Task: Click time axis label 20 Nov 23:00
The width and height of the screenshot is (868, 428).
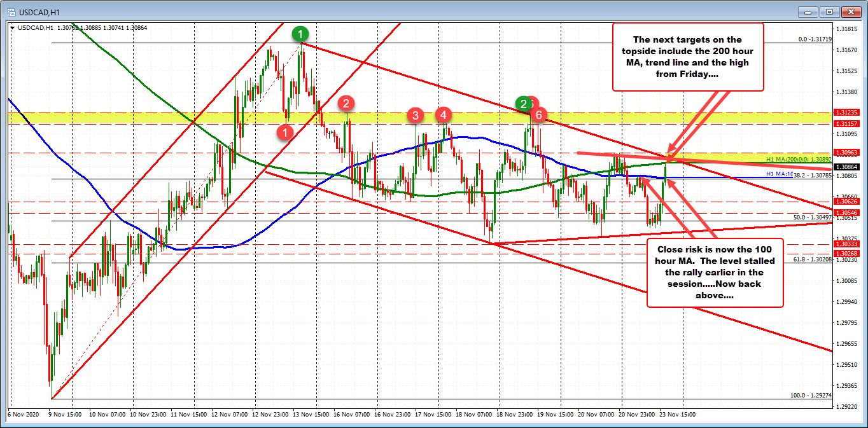Action: [x=638, y=413]
